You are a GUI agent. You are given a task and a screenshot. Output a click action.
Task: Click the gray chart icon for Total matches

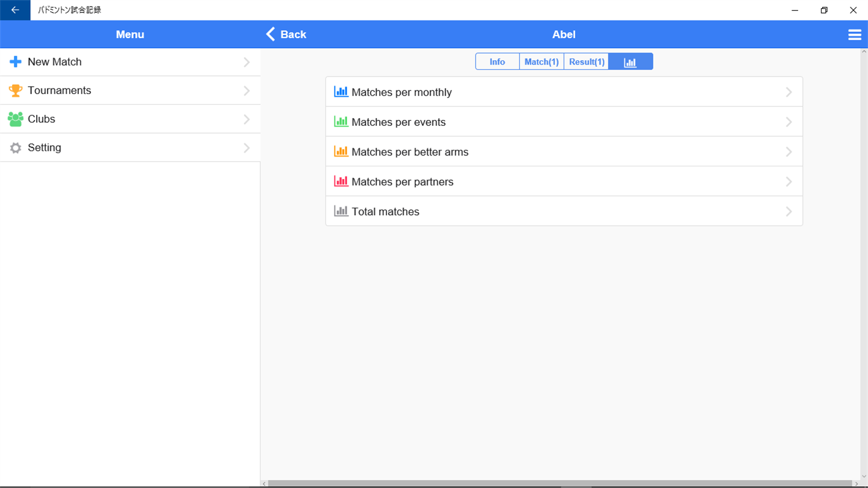341,211
